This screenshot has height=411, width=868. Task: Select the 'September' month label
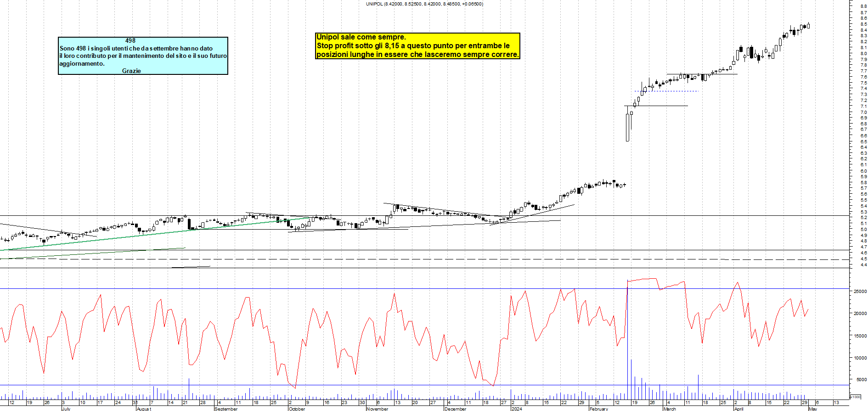[226, 409]
